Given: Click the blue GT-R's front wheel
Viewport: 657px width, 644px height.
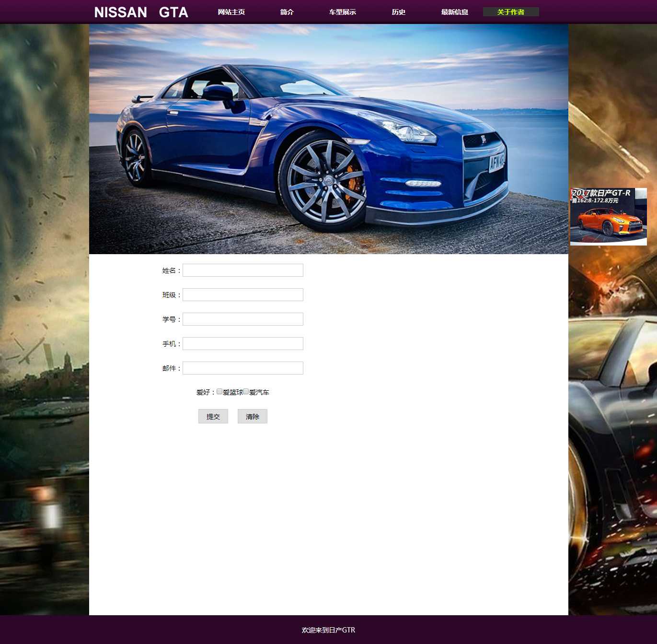Looking at the screenshot, I should point(325,181).
